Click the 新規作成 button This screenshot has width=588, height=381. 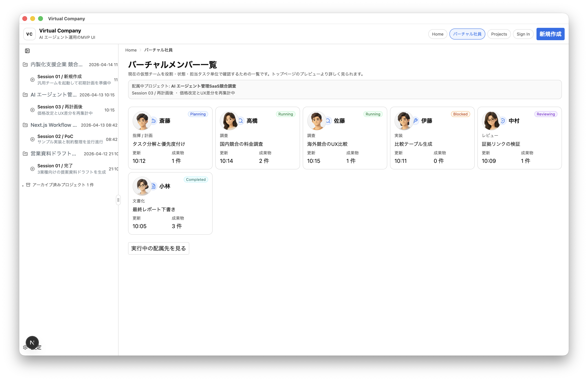tap(550, 34)
